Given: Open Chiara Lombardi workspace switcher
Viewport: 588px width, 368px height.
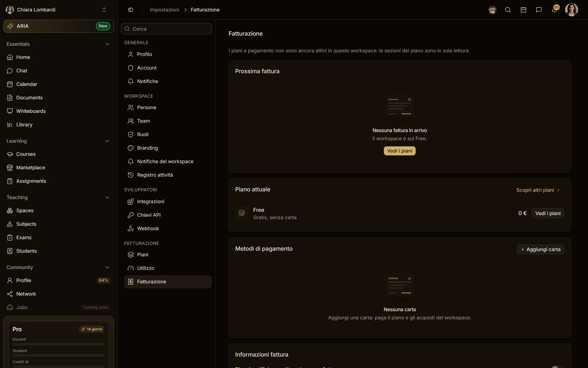Looking at the screenshot, I should [59, 10].
